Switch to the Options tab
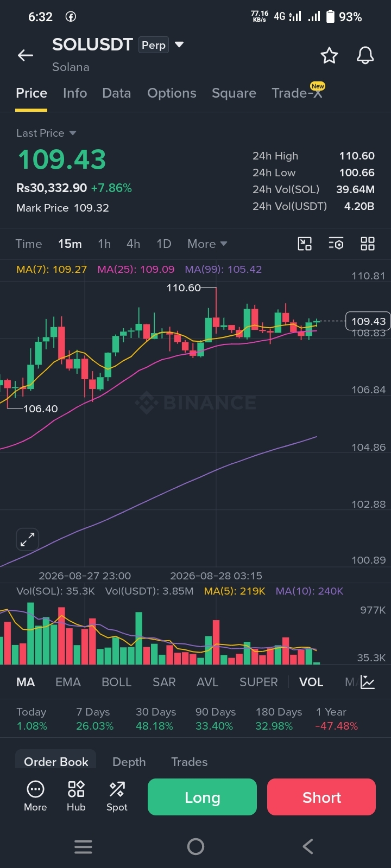This screenshot has height=868, width=391. (x=172, y=93)
